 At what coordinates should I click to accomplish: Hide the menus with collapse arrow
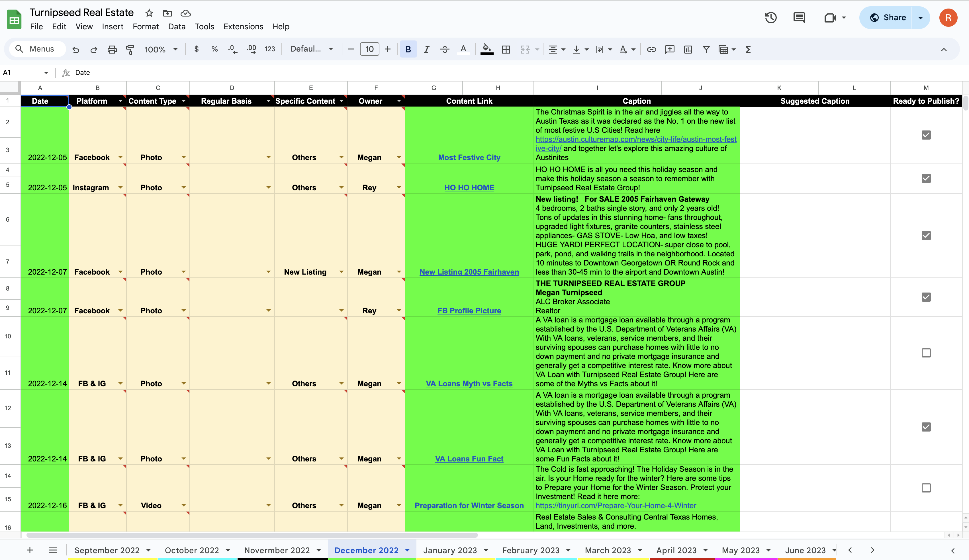944,50
